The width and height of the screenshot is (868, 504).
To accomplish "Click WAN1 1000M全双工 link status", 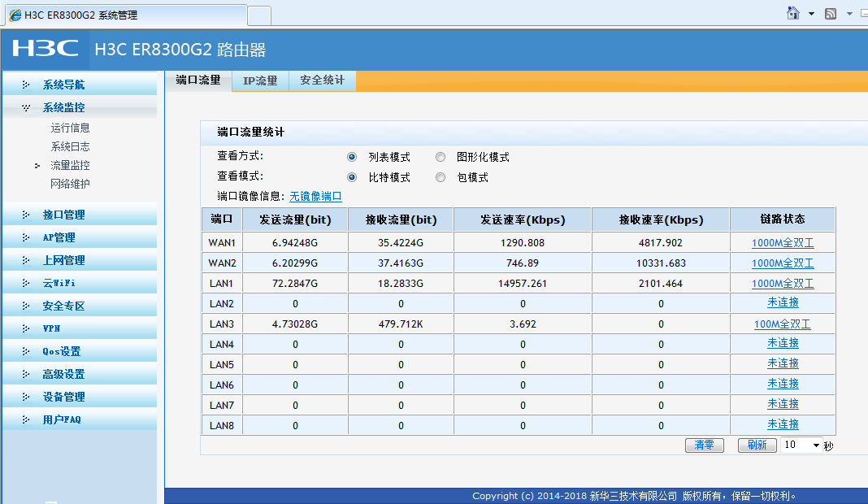I will point(783,242).
